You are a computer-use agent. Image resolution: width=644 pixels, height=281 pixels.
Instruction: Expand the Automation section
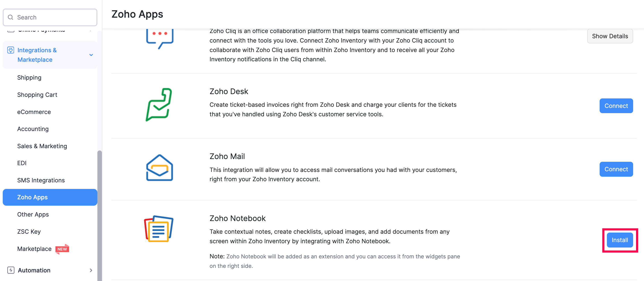point(91,270)
